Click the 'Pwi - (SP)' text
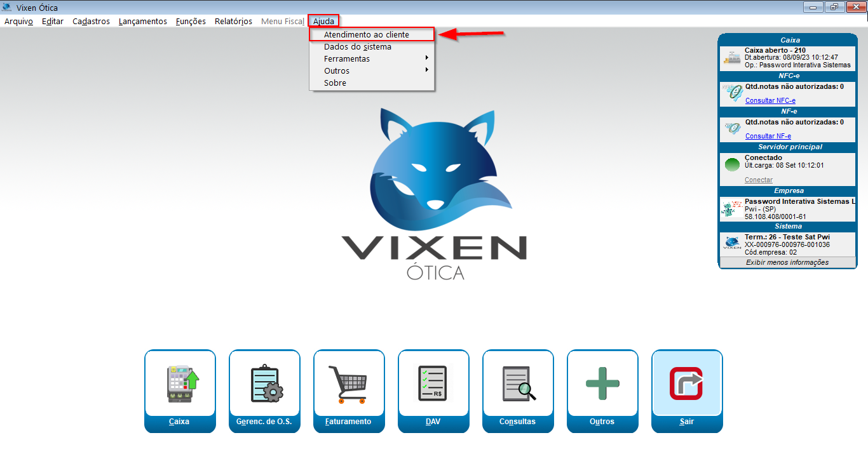Viewport: 868px width, 454px height. [x=760, y=209]
